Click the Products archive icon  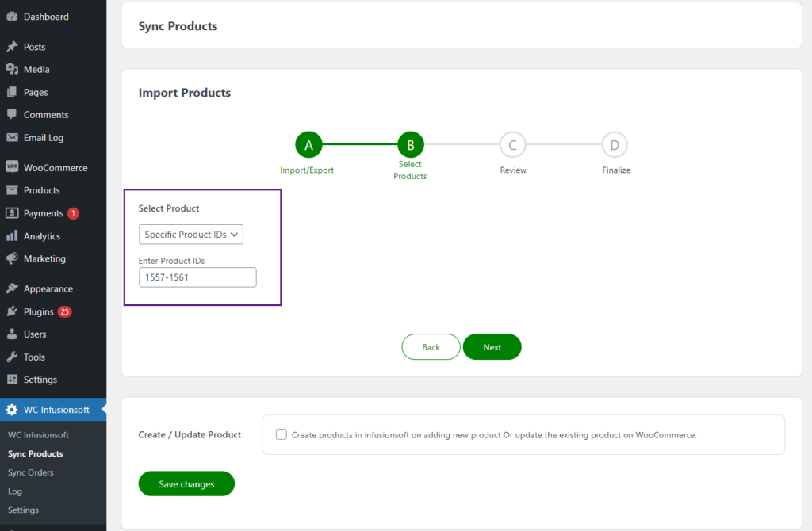click(12, 190)
